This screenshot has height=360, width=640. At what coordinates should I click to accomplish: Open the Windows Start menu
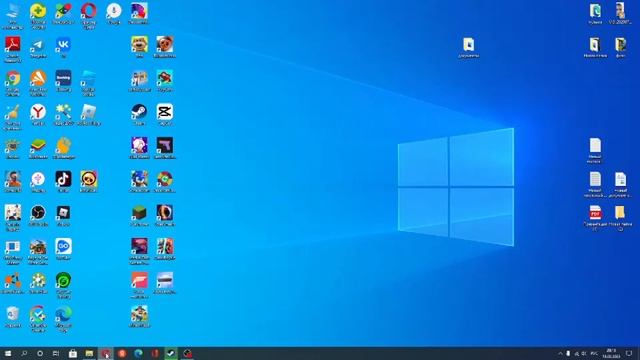(7, 353)
